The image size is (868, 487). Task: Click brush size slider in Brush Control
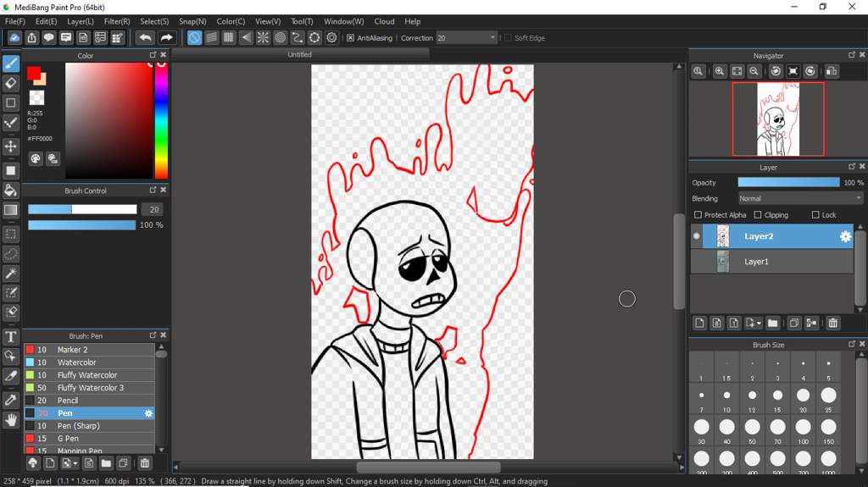(82, 209)
